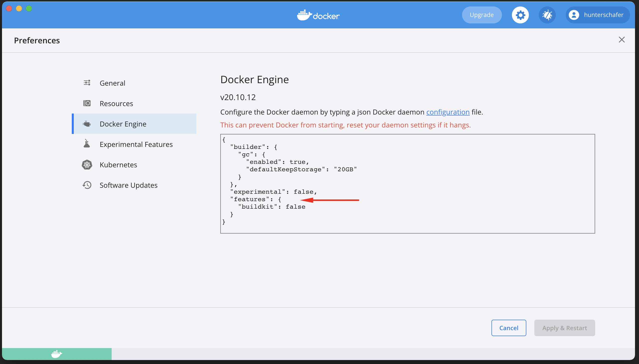Image resolution: width=639 pixels, height=364 pixels.
Task: Close the Preferences panel with the X
Action: click(x=622, y=40)
